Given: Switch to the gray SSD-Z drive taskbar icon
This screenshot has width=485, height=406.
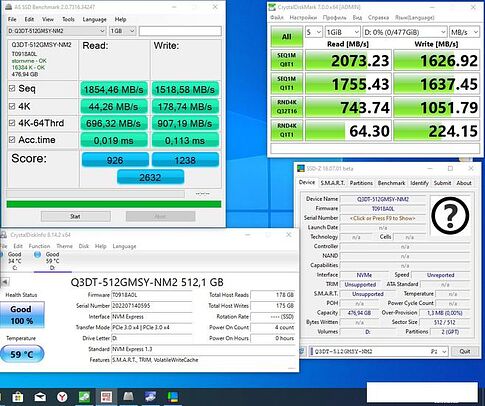Looking at the screenshot, I should click(128, 397).
